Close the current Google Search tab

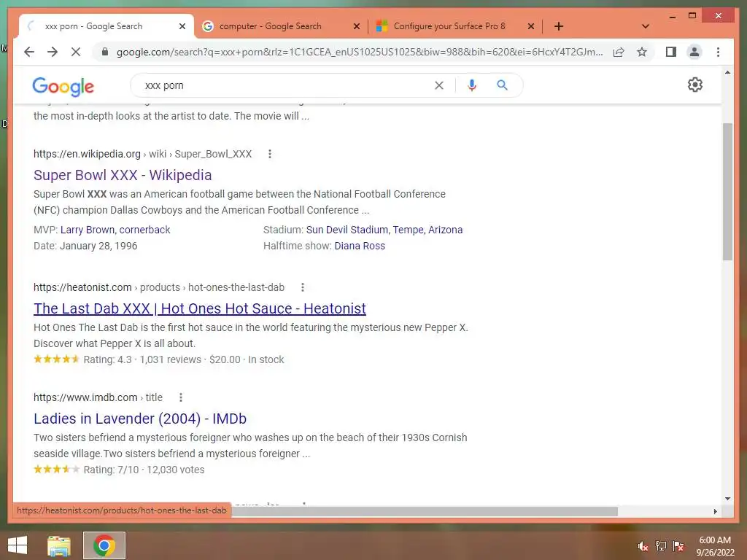click(x=182, y=26)
